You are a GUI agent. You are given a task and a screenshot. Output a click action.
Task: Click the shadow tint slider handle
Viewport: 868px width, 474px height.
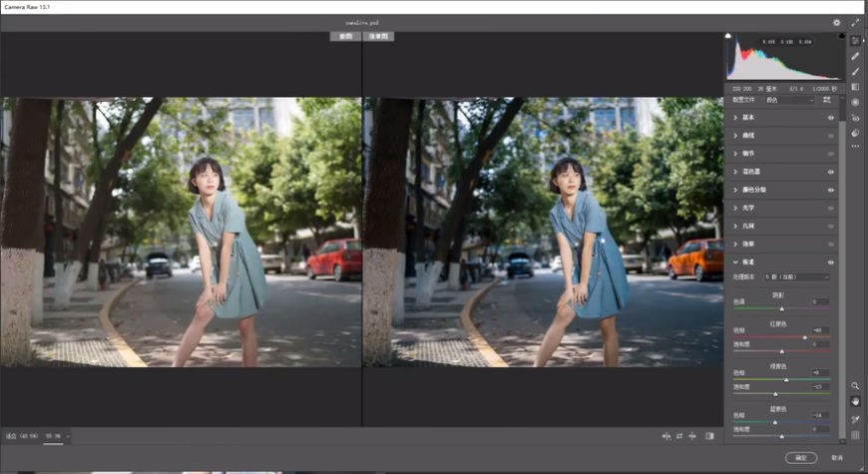tap(781, 309)
